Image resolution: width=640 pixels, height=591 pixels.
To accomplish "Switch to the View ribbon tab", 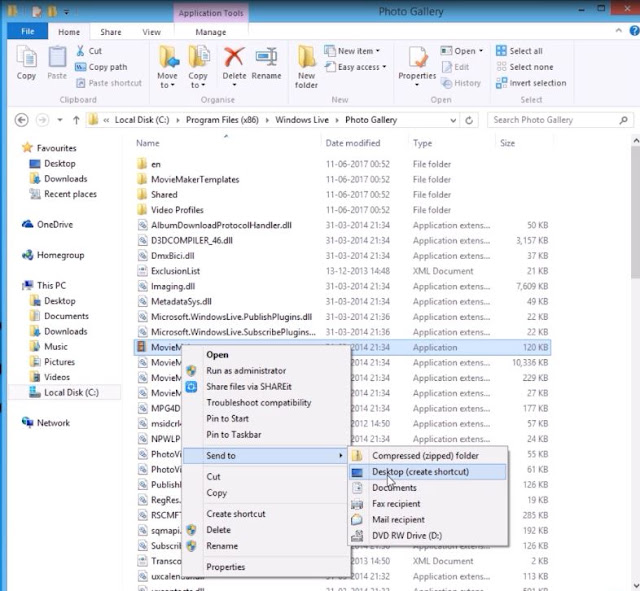I will coord(151,32).
